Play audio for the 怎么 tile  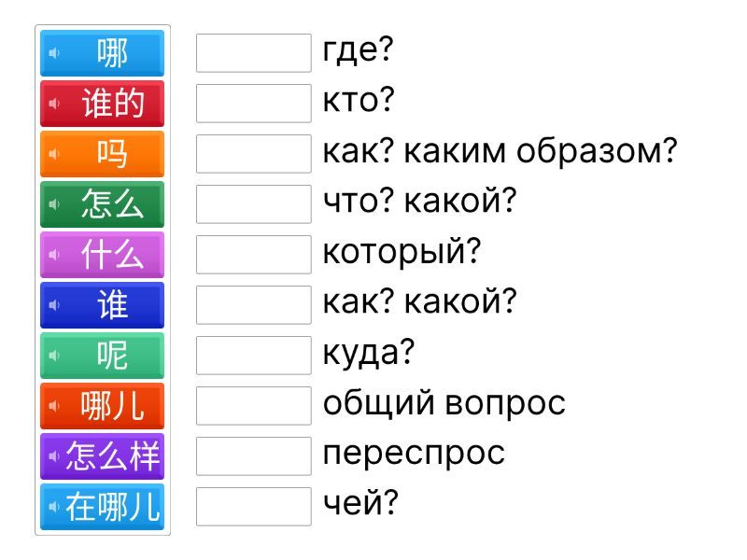coord(54,204)
